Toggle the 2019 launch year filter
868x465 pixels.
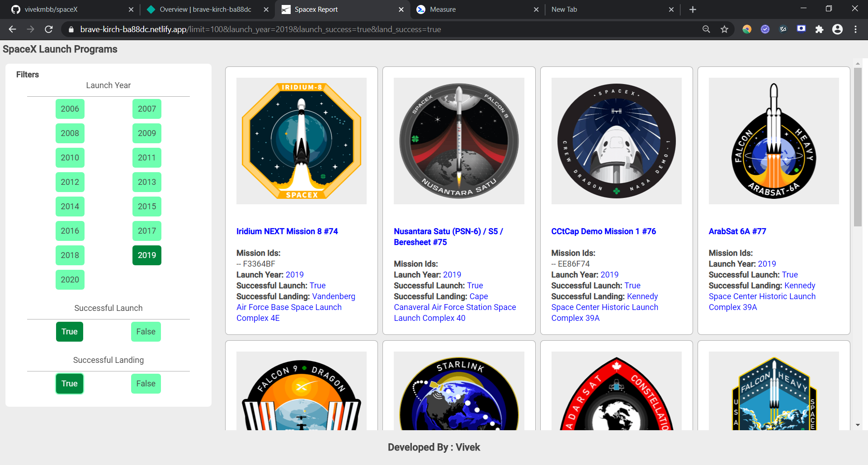coord(147,255)
